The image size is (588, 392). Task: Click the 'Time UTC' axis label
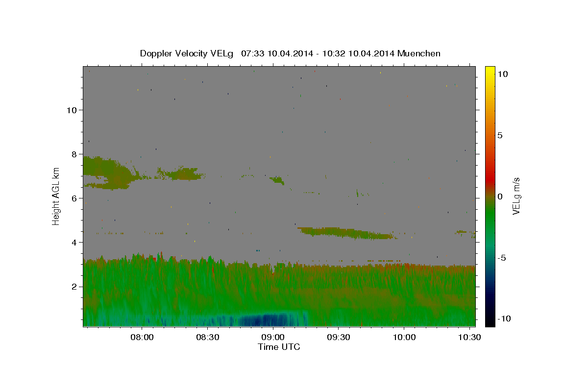tap(279, 347)
